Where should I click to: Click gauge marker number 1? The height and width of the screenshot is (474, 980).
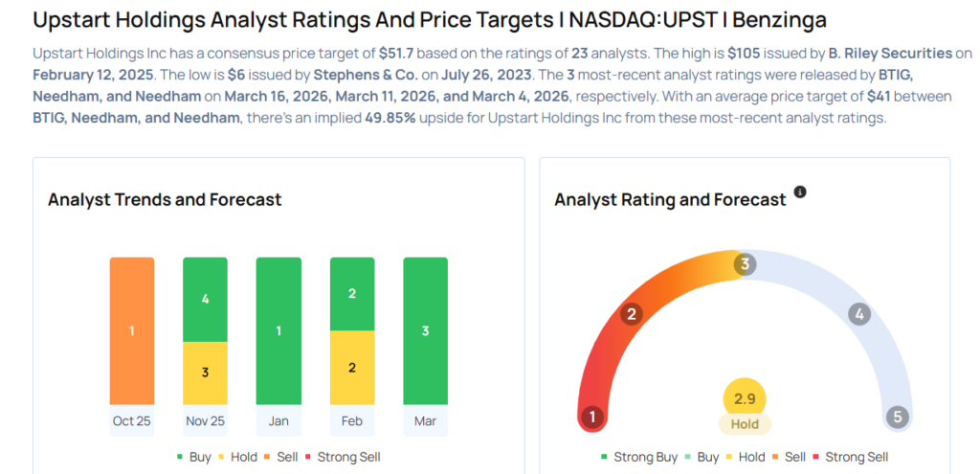pyautogui.click(x=593, y=417)
